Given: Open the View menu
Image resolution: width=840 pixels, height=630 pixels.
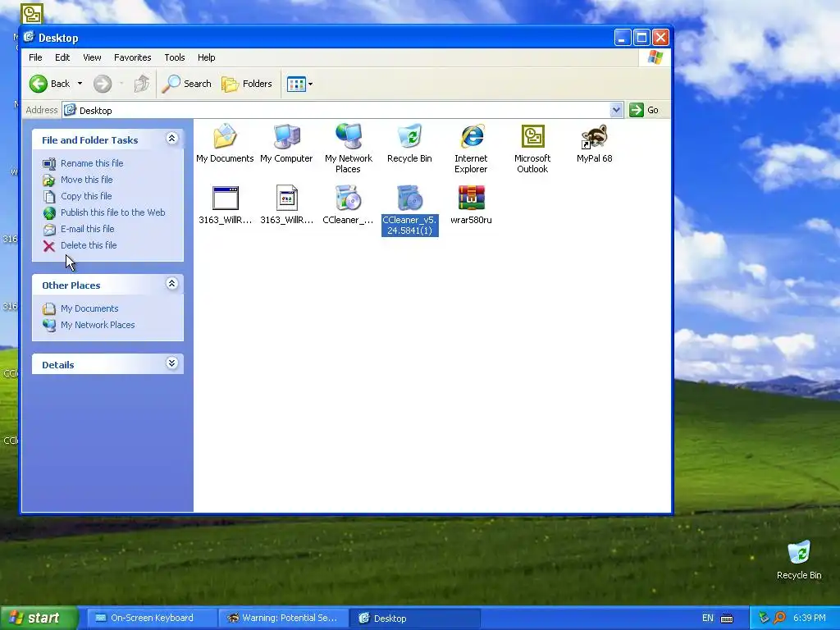Looking at the screenshot, I should click(92, 57).
